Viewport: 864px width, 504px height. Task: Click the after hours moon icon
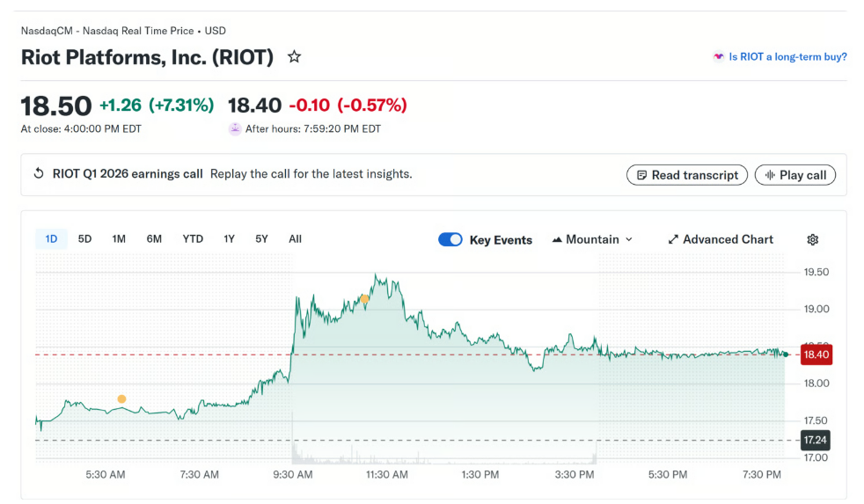coord(235,129)
